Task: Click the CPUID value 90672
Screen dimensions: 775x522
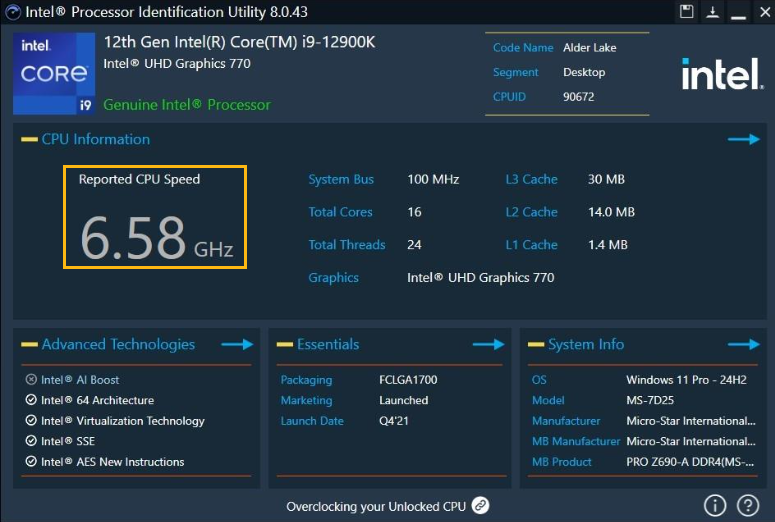Action: tap(579, 97)
